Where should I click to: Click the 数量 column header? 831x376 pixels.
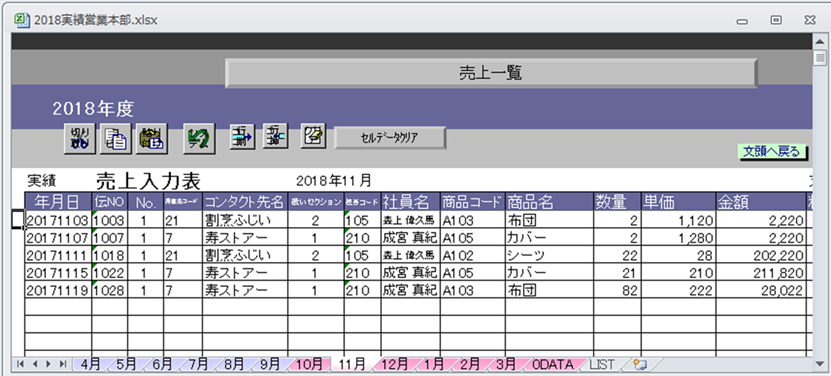click(617, 202)
